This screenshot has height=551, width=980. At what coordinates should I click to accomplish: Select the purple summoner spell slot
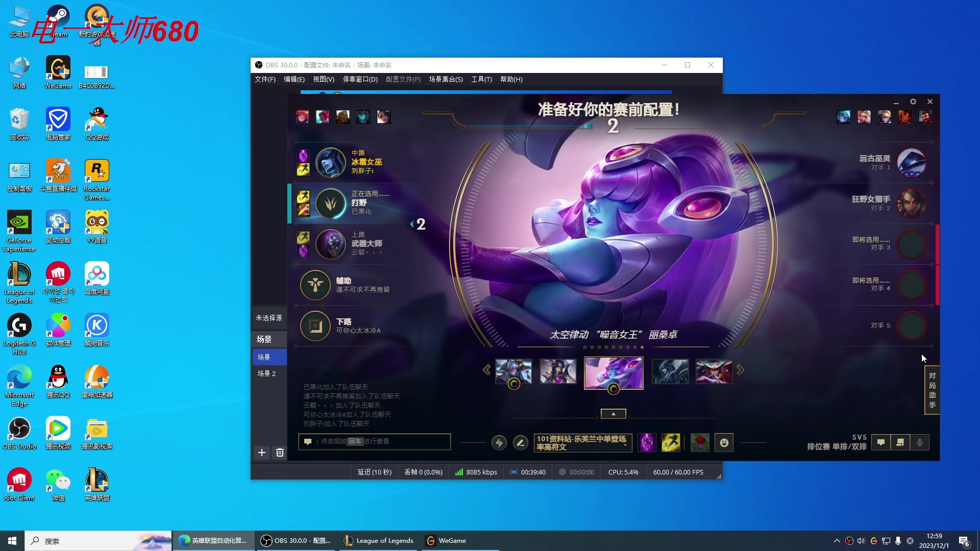[x=647, y=443]
